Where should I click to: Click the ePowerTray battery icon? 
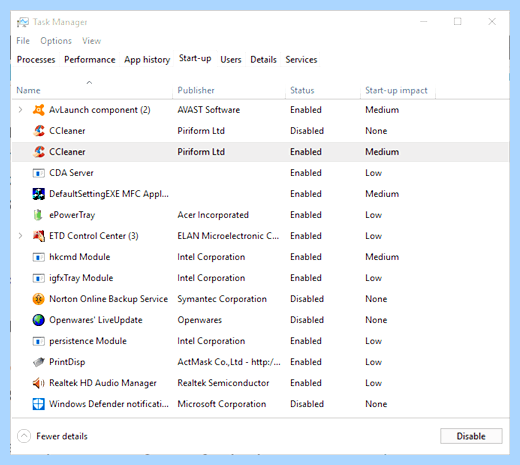(38, 215)
